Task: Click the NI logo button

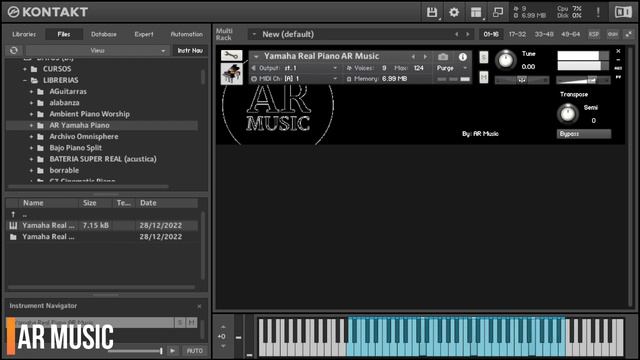Action: pos(623,12)
